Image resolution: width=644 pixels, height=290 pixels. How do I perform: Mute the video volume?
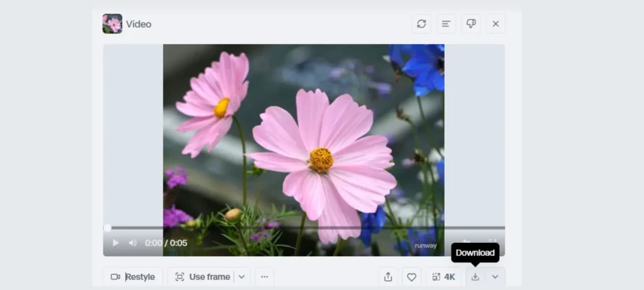(x=133, y=243)
